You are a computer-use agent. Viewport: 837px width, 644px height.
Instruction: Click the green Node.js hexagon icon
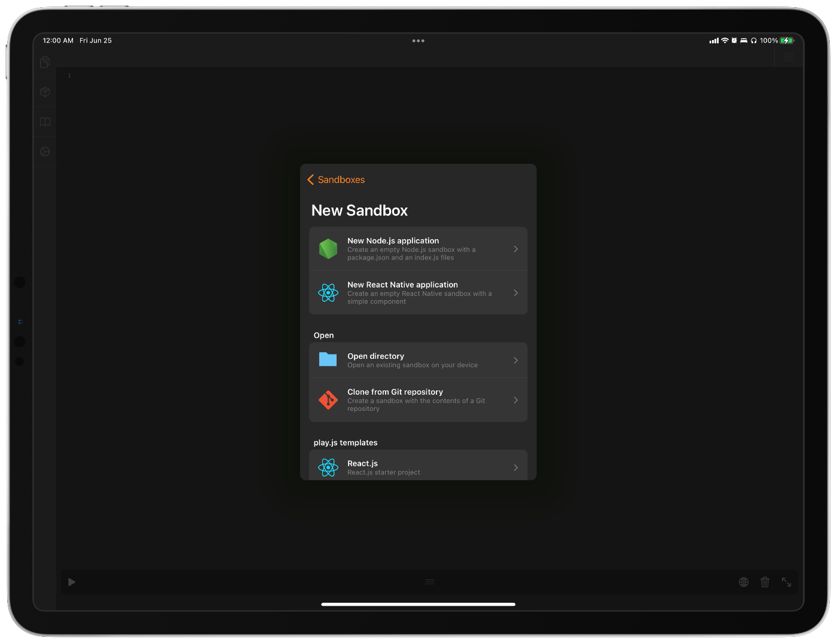click(328, 249)
